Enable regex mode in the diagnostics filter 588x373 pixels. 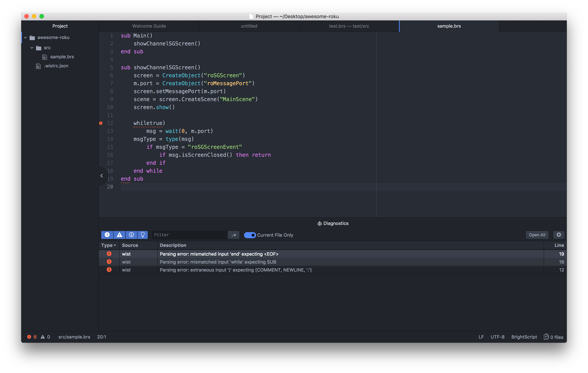pyautogui.click(x=233, y=235)
